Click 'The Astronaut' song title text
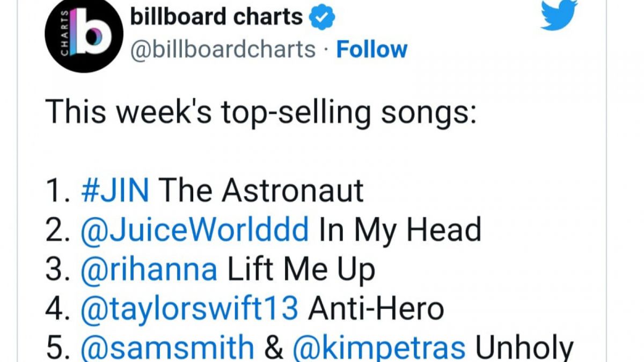This screenshot has width=644, height=362. click(x=263, y=190)
